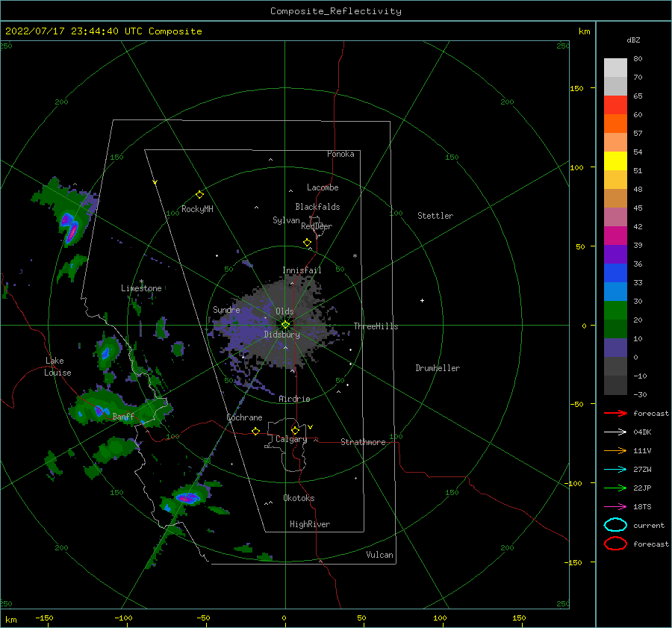Image resolution: width=672 pixels, height=628 pixels.
Task: Click the Cochrane label
Action: click(244, 417)
